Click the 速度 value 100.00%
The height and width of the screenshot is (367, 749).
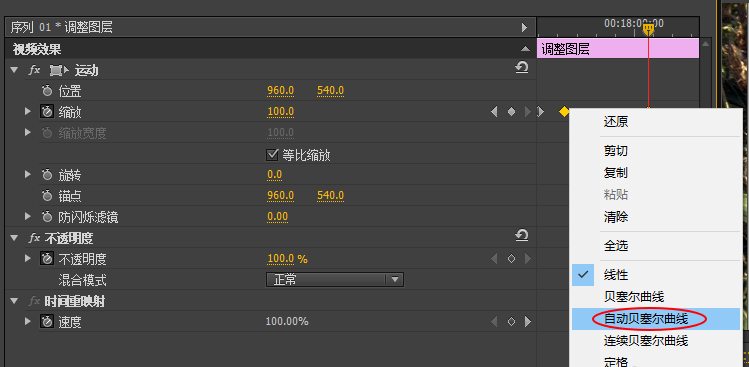287,322
